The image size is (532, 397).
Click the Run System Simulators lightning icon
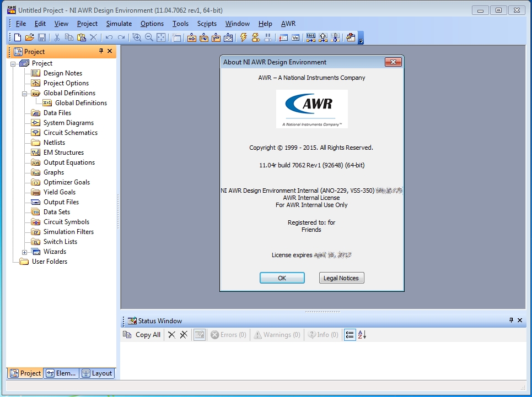[x=255, y=37]
